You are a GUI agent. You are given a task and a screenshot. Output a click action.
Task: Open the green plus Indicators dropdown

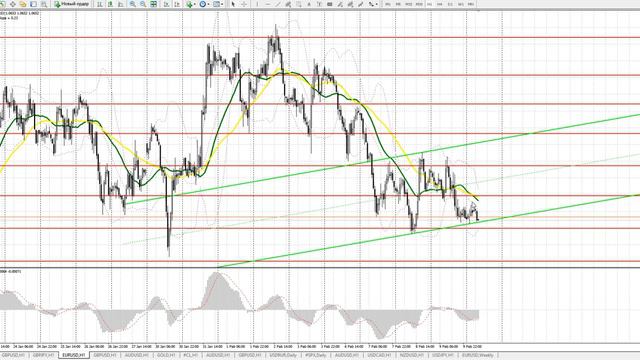tap(191, 4)
